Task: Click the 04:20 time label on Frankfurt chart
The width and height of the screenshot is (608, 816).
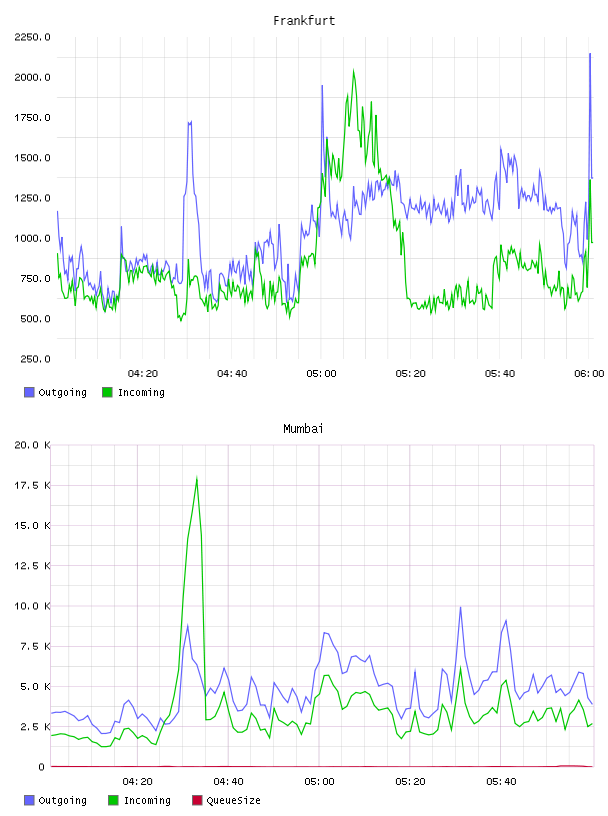Action: pyautogui.click(x=143, y=374)
